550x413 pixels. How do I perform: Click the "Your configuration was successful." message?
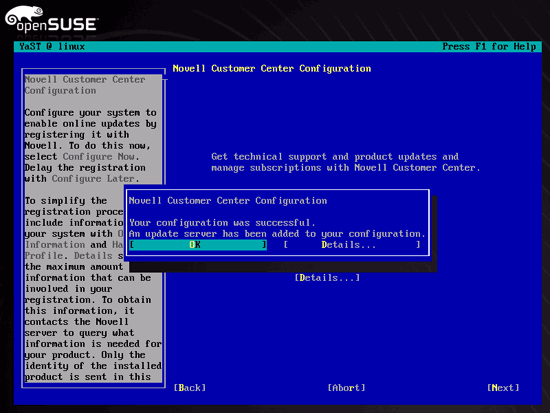pos(222,223)
